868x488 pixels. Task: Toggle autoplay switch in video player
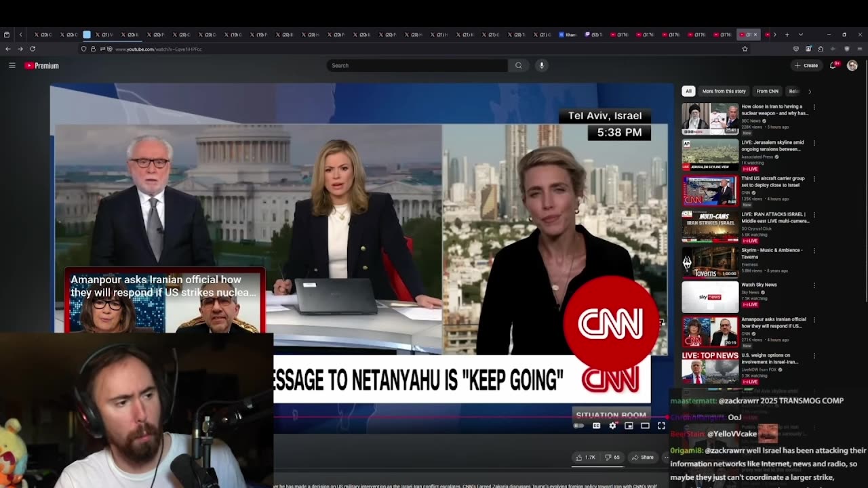[x=578, y=426]
